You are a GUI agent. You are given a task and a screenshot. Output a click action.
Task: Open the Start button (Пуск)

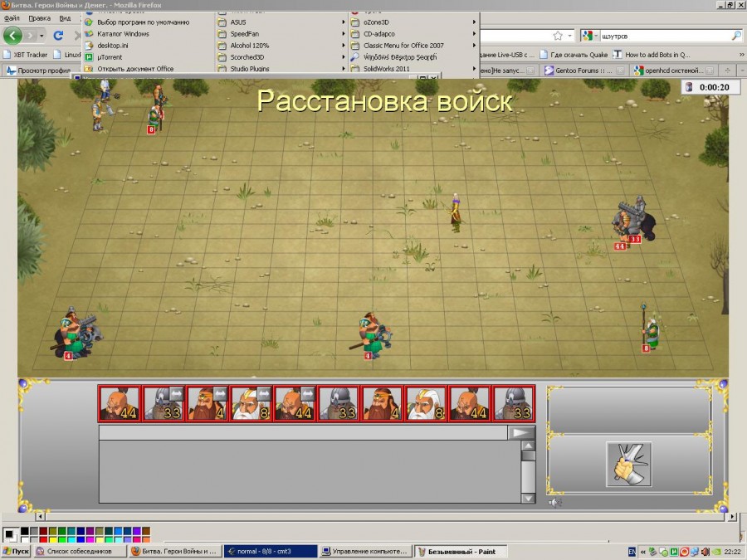[17, 551]
